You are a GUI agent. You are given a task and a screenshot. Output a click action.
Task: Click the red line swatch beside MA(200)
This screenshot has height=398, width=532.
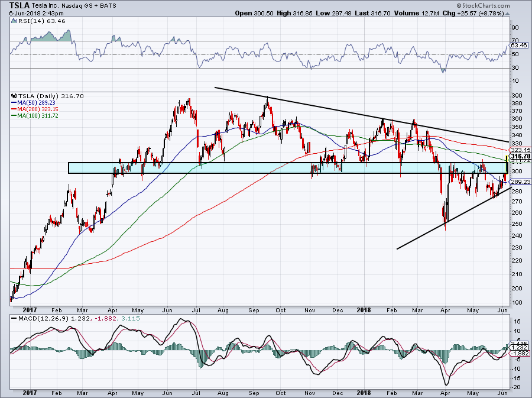(14, 109)
